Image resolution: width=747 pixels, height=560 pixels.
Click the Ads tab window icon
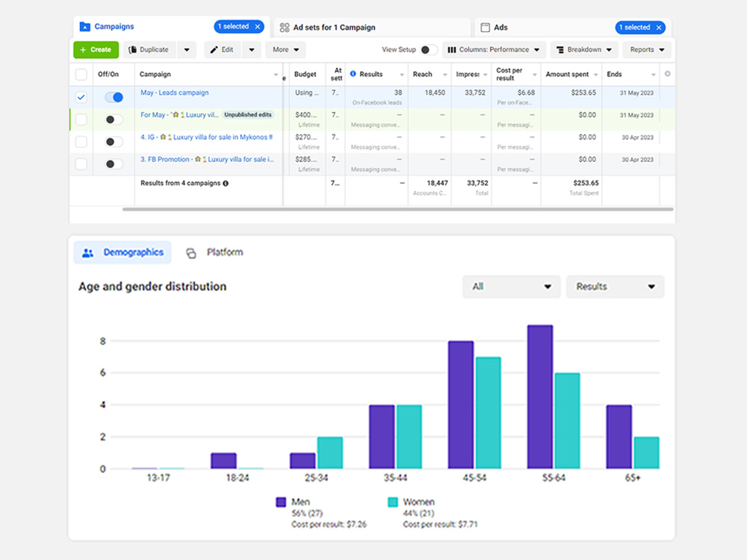click(485, 28)
